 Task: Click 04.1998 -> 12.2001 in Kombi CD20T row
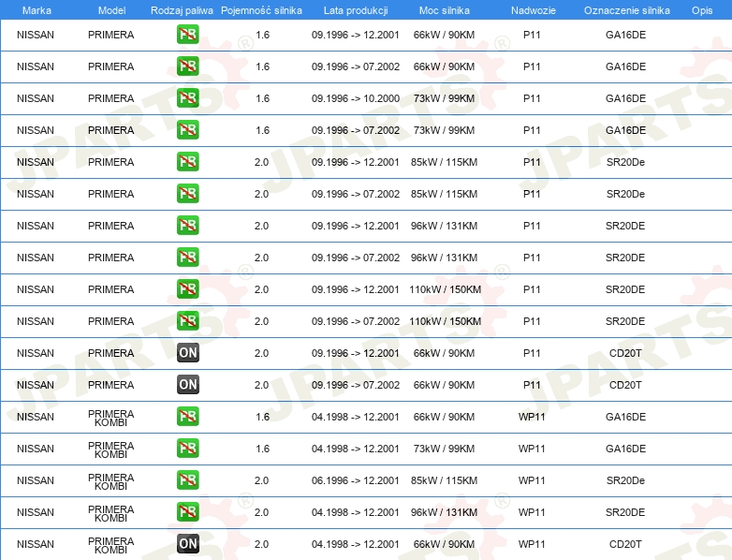point(356,544)
